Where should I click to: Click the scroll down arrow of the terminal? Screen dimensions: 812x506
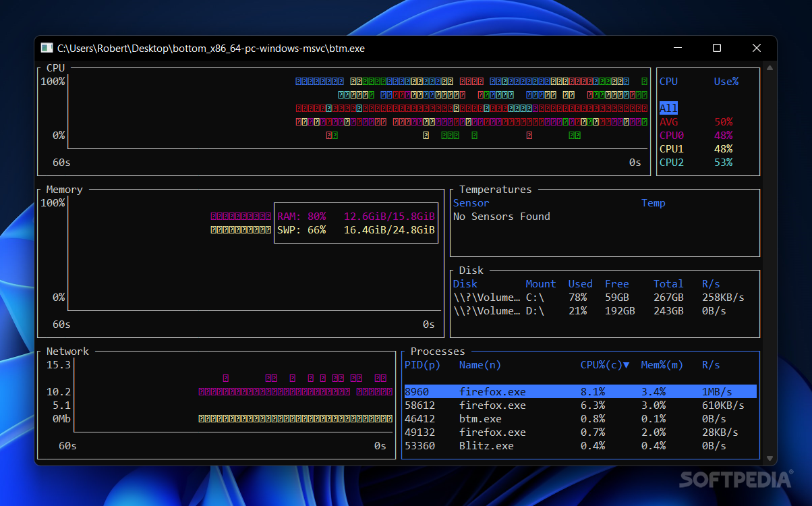770,459
